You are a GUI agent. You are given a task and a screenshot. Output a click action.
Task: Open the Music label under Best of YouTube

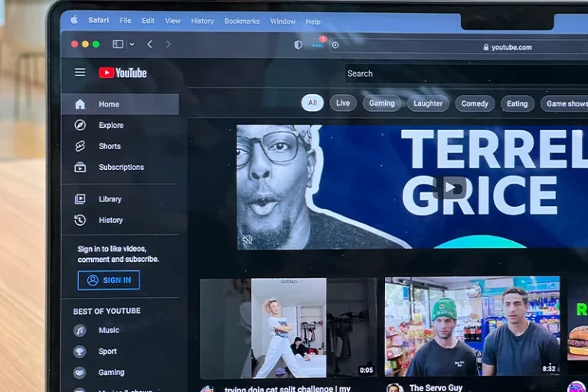(x=109, y=330)
